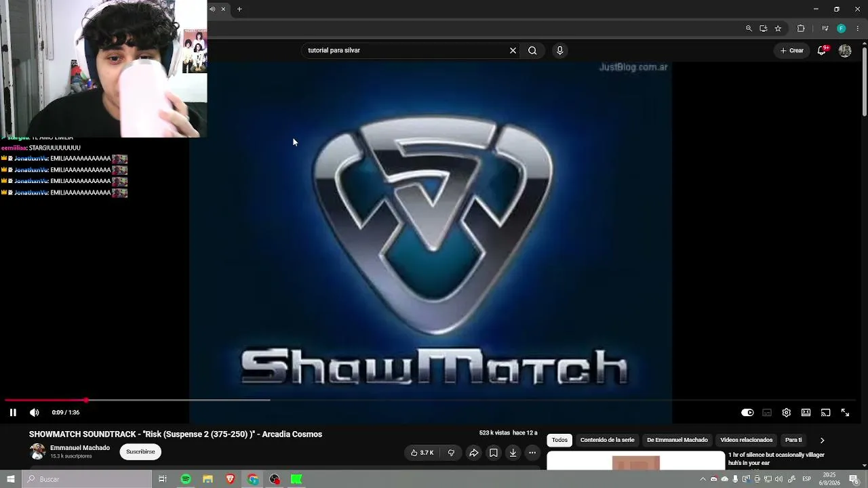Open the Chrome profile 'F' avatar
Screen dimensions: 868x488
click(x=842, y=28)
